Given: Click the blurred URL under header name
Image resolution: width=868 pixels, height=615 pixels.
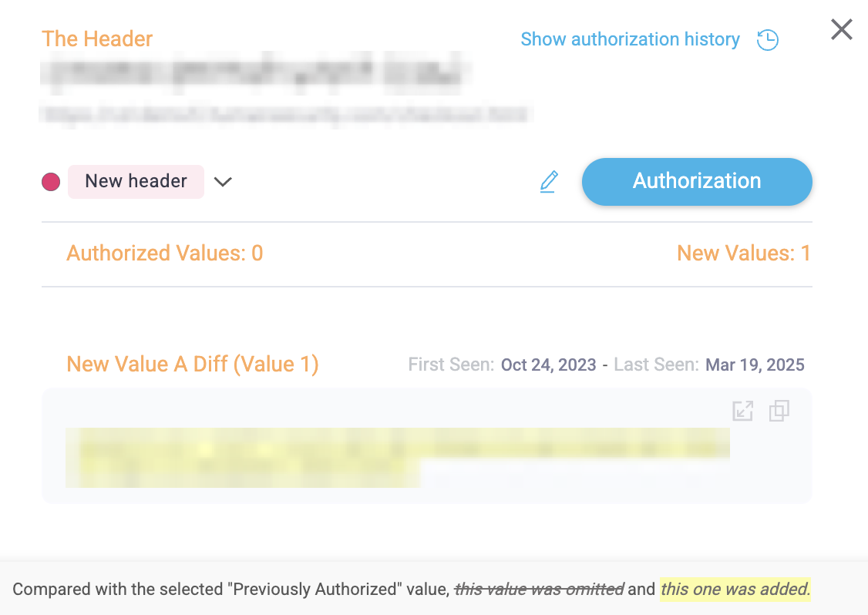Looking at the screenshot, I should click(x=286, y=115).
